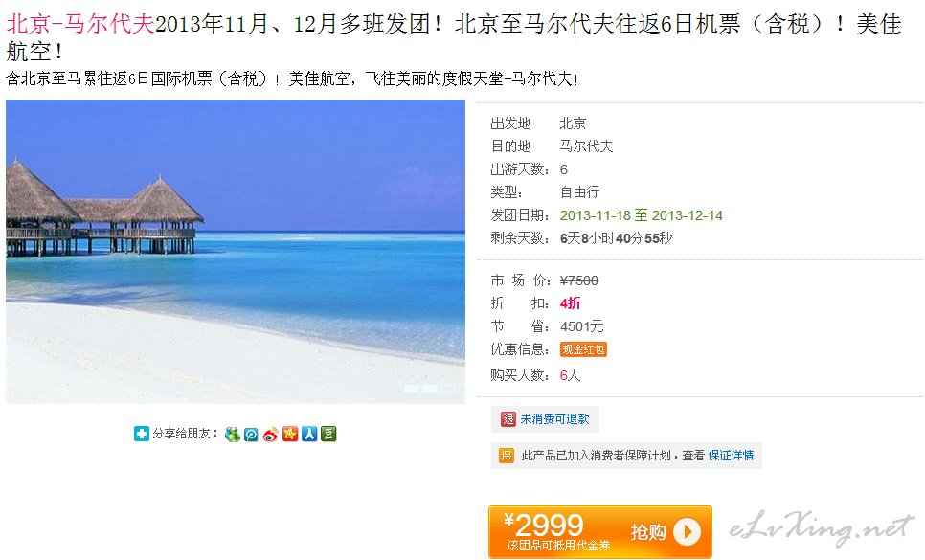Click the ¥2999 price label
Viewport: 925px width, 560px height.
click(x=544, y=525)
